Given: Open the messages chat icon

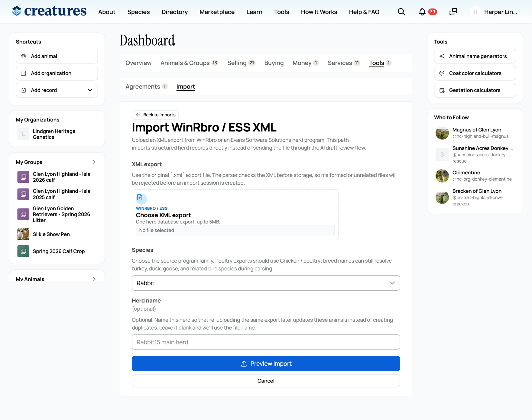Looking at the screenshot, I should (453, 12).
